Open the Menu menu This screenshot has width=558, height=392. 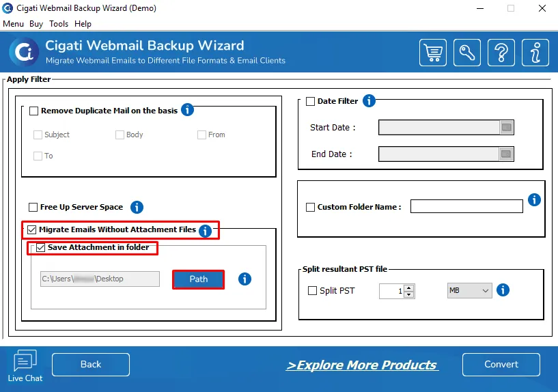pos(13,24)
